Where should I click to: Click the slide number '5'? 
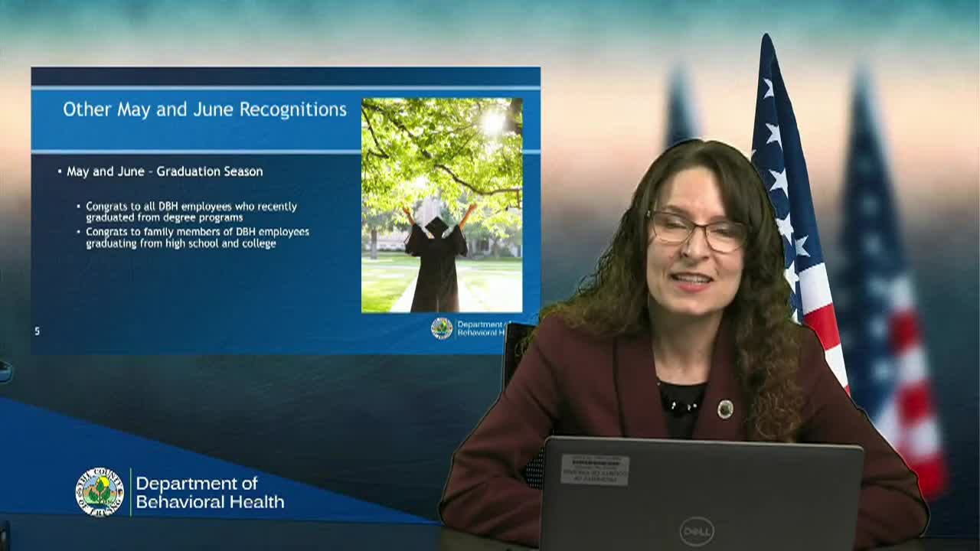click(x=35, y=329)
